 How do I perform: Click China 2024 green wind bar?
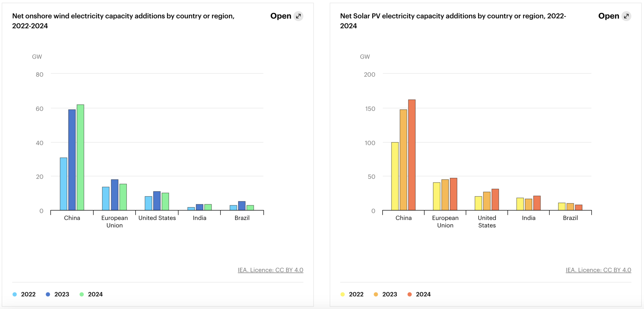[x=80, y=157]
